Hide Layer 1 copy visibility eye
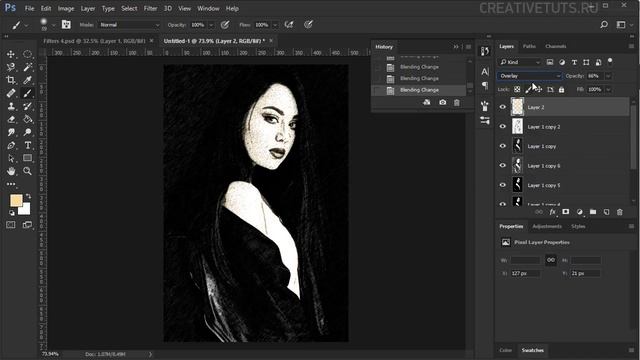640x360 pixels. coord(502,146)
